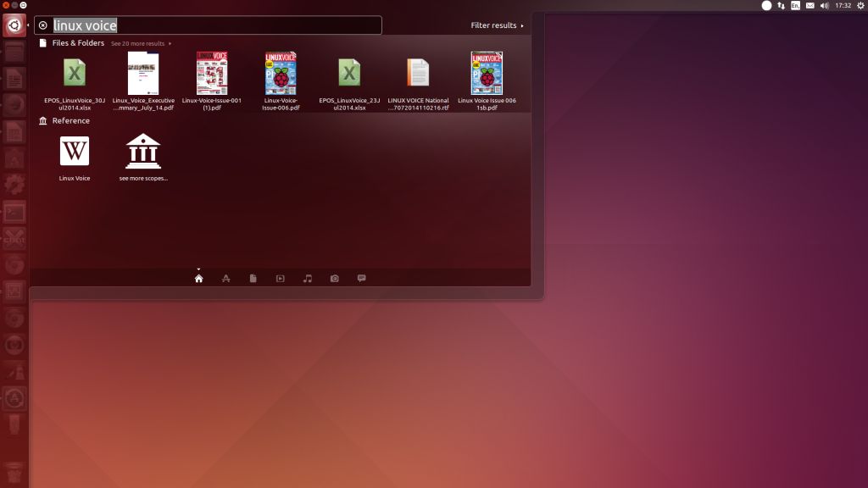Click the 17:32 clock

[x=843, y=6]
